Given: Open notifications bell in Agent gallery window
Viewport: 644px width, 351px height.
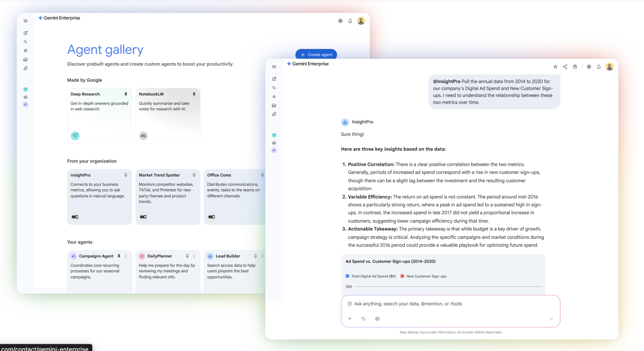Looking at the screenshot, I should (350, 21).
